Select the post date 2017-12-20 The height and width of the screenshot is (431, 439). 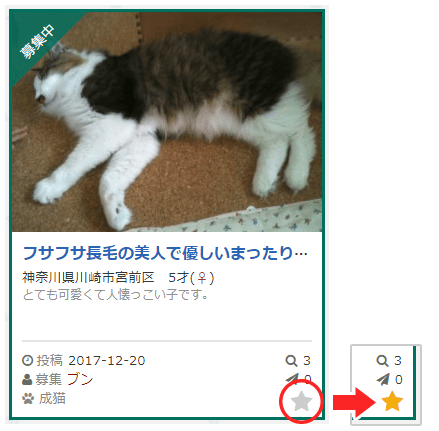pos(107,361)
